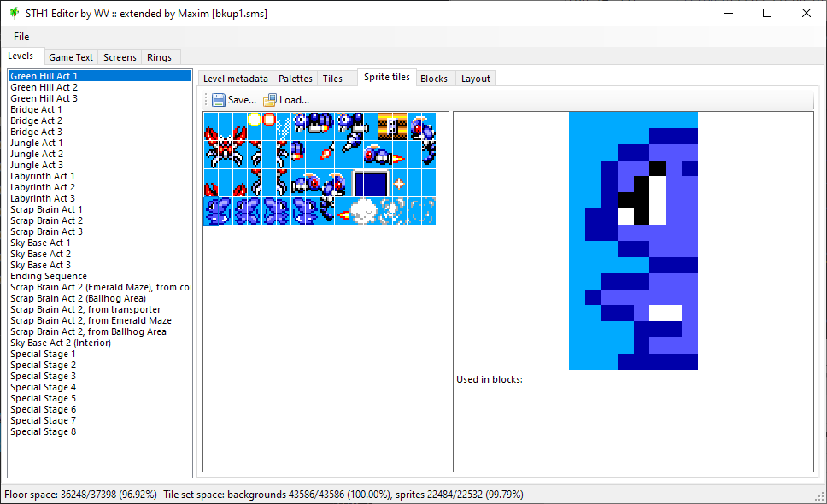The width and height of the screenshot is (827, 504).
Task: Select the small flame tile in bottom row
Action: pos(341,211)
